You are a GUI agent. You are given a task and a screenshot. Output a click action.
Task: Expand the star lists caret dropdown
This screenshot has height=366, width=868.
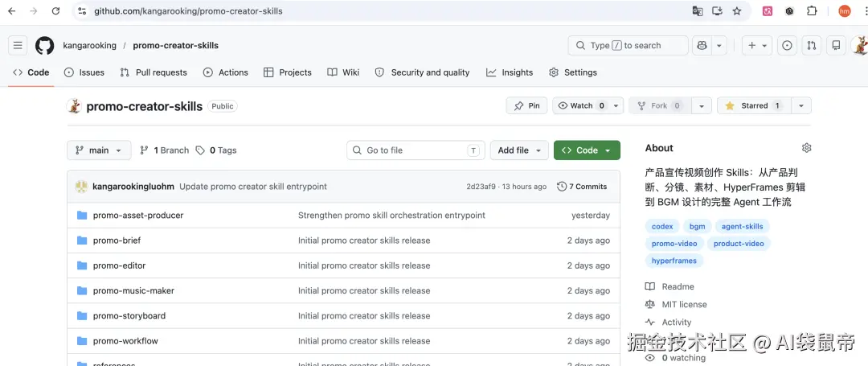coord(801,105)
